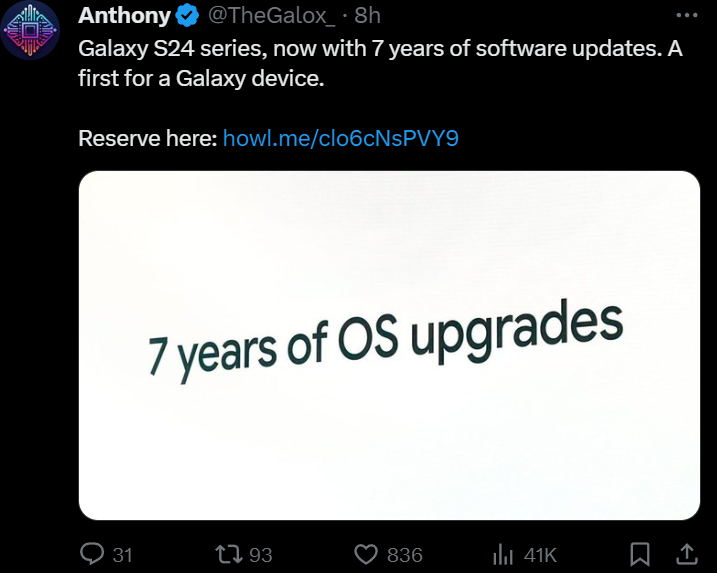Click the 41K views count
This screenshot has width=717, height=573.
pyautogui.click(x=540, y=555)
